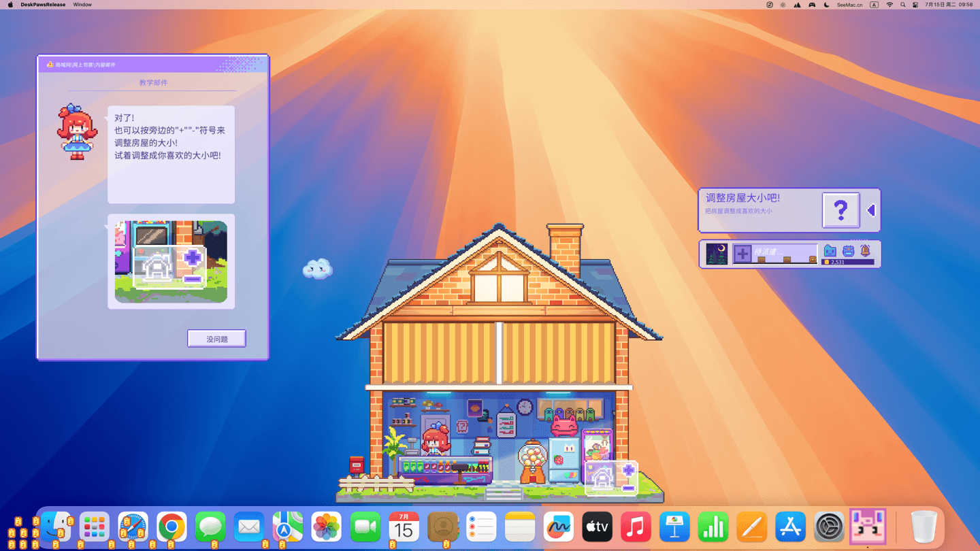
Task: Click the 没问题 button
Action: 216,339
